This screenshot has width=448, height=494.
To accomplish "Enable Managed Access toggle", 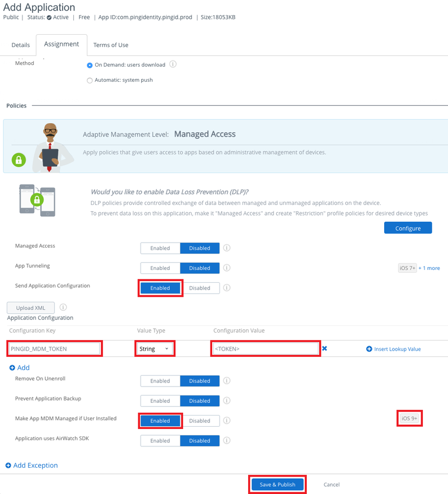I will click(160, 248).
